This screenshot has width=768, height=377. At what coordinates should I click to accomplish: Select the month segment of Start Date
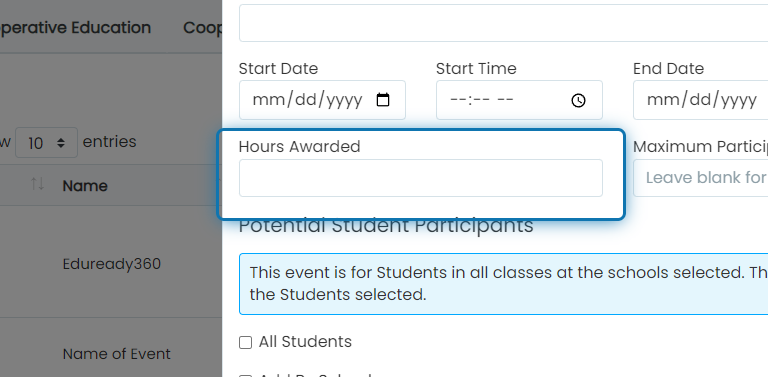pos(267,100)
